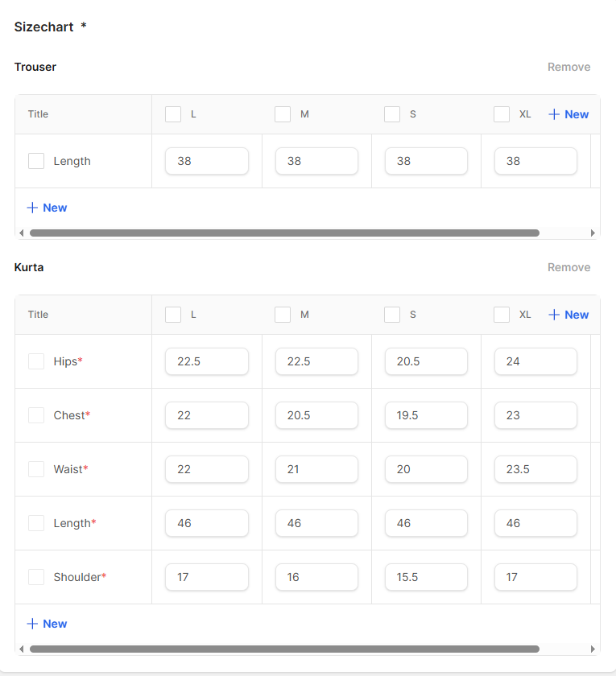Click right scroll arrow of Trouser table
616x676 pixels.
593,233
